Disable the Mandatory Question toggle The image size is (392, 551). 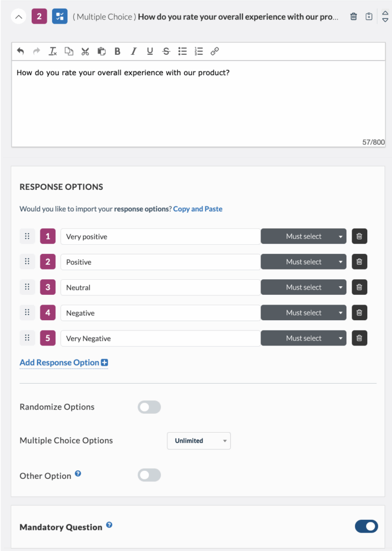(366, 526)
